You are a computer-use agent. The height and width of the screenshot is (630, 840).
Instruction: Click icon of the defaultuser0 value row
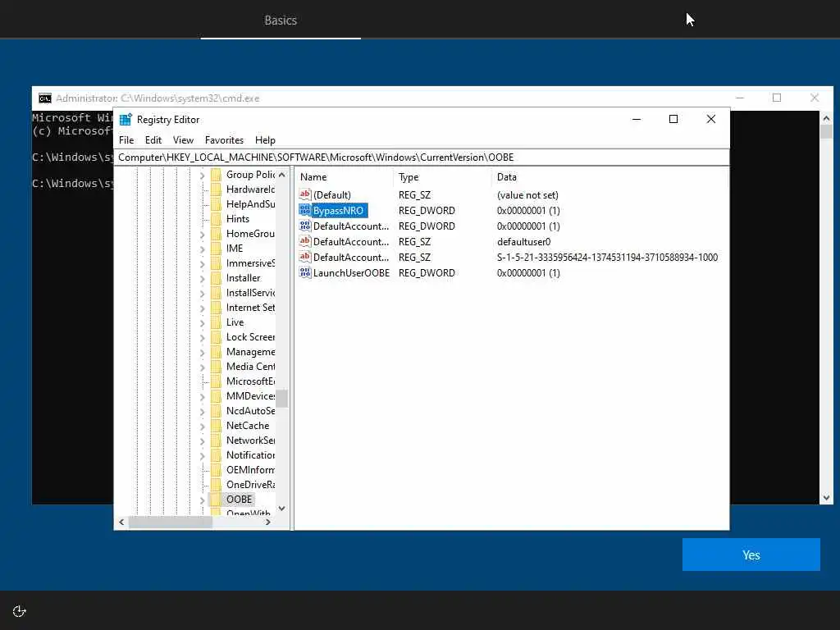[x=305, y=241]
